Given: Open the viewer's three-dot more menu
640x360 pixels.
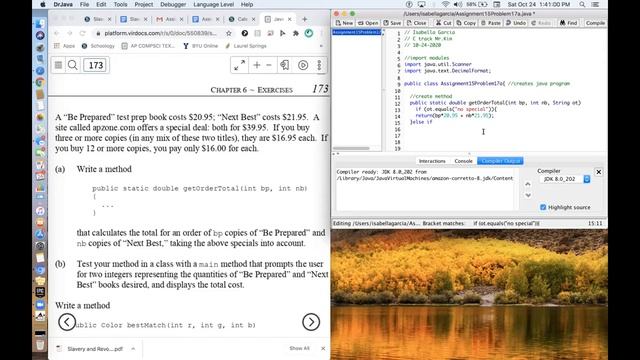Looking at the screenshot, I should point(319,65).
